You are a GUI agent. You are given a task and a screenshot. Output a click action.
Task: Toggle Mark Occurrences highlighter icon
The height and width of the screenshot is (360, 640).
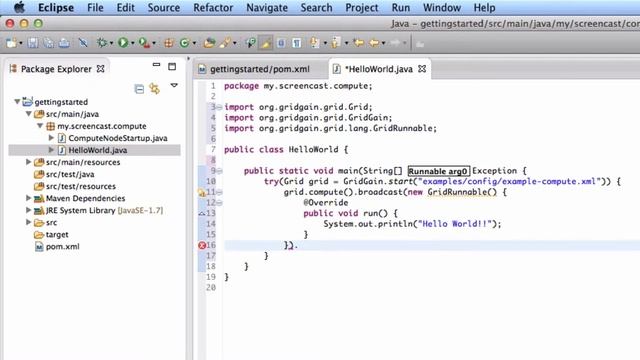pyautogui.click(x=266, y=43)
